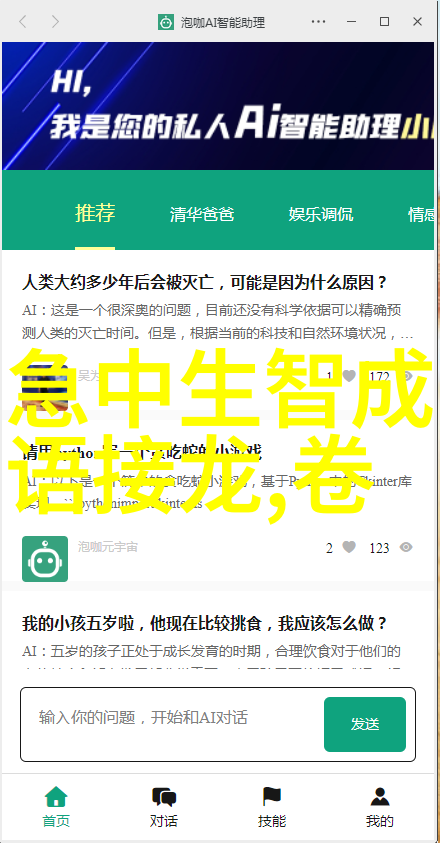Click the AI智能助理 promotional banner
Screen dimensions: 440x843
tap(218, 106)
